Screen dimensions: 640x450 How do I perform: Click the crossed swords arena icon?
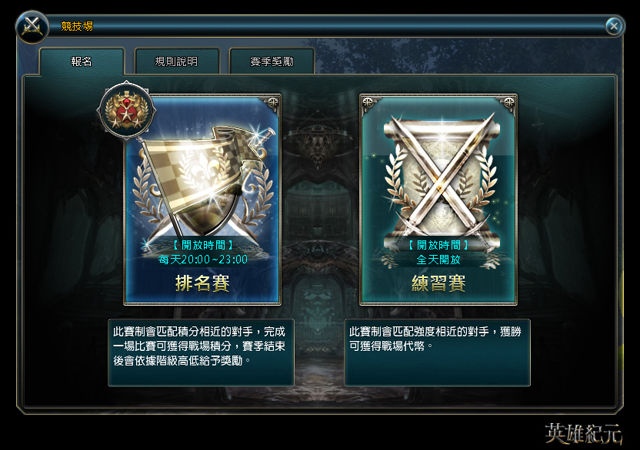coord(32,27)
